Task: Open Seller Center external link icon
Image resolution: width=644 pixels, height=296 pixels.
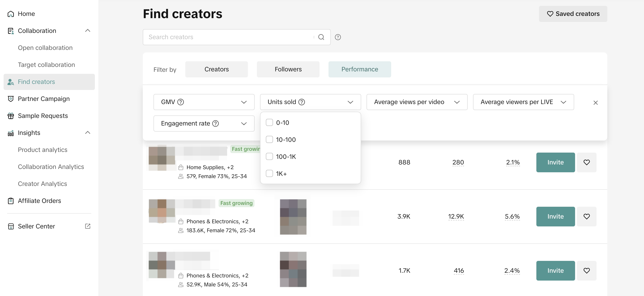Action: 87,226
